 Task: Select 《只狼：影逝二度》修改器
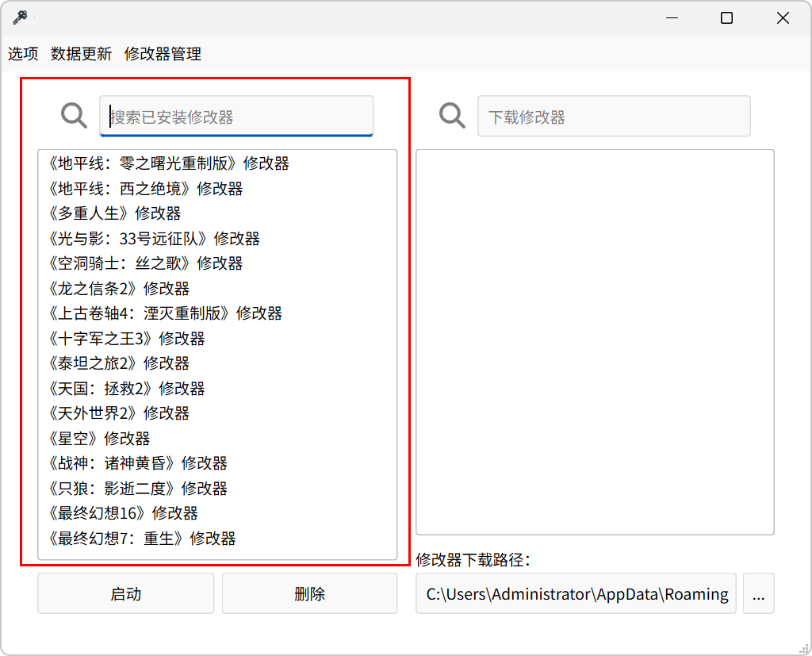tap(217, 489)
